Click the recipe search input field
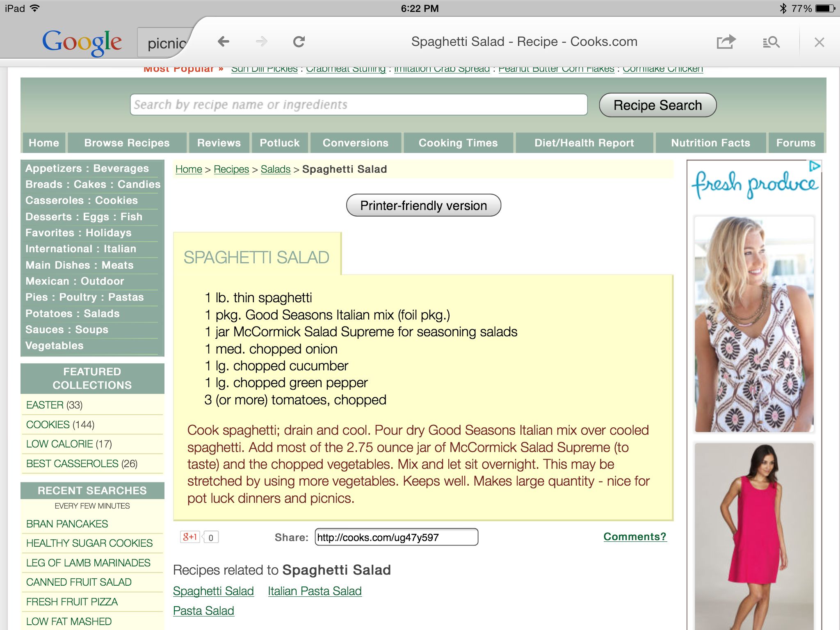This screenshot has height=630, width=840. [357, 105]
